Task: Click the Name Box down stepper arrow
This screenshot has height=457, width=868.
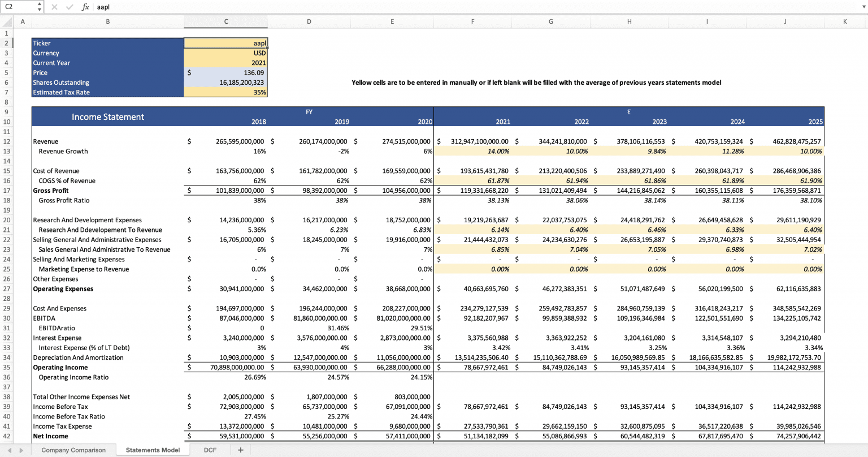Action: [39, 9]
